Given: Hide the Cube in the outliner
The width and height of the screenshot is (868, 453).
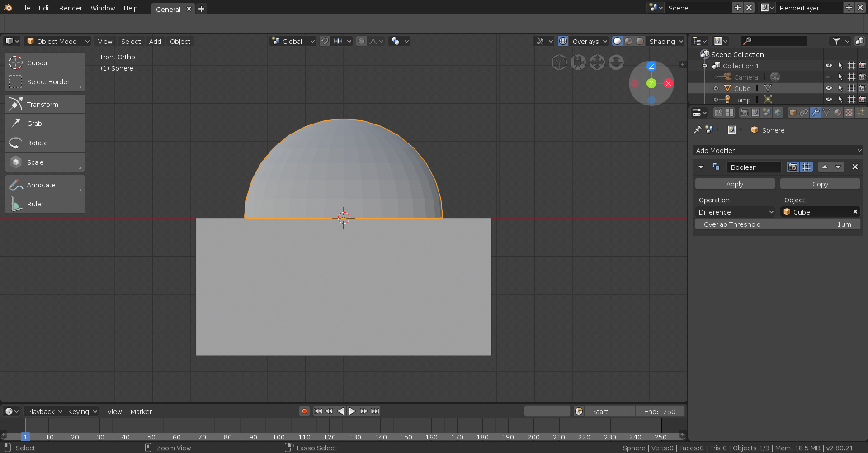Looking at the screenshot, I should [829, 88].
